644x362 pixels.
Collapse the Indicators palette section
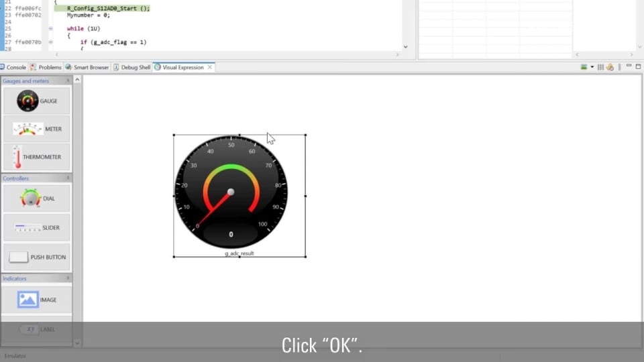68,278
